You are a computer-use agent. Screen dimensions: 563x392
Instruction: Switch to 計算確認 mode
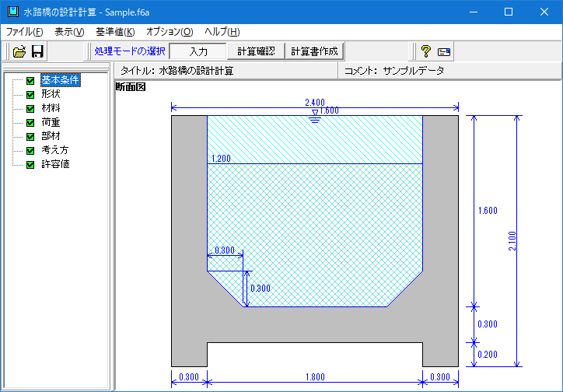pyautogui.click(x=256, y=51)
